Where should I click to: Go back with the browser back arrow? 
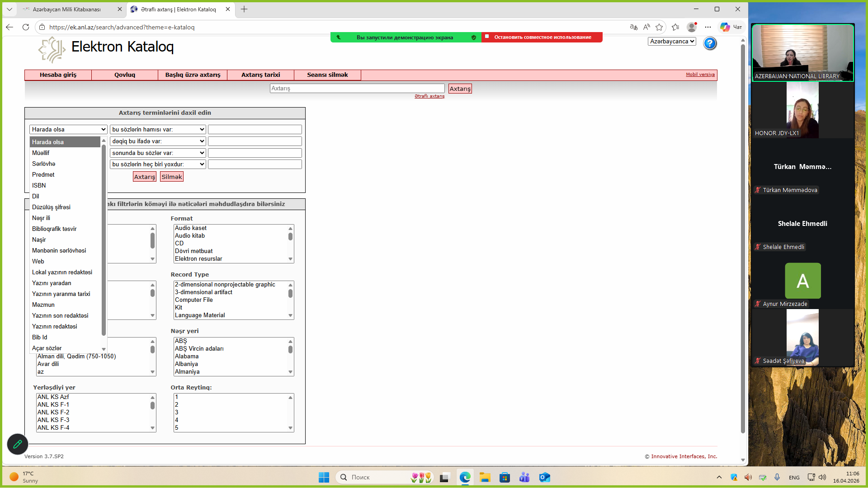coord(9,27)
